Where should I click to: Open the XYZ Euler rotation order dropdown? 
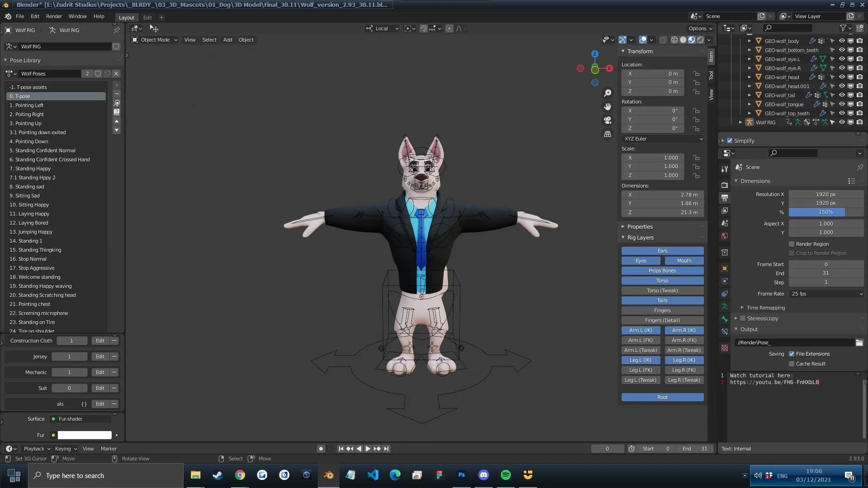[662, 139]
